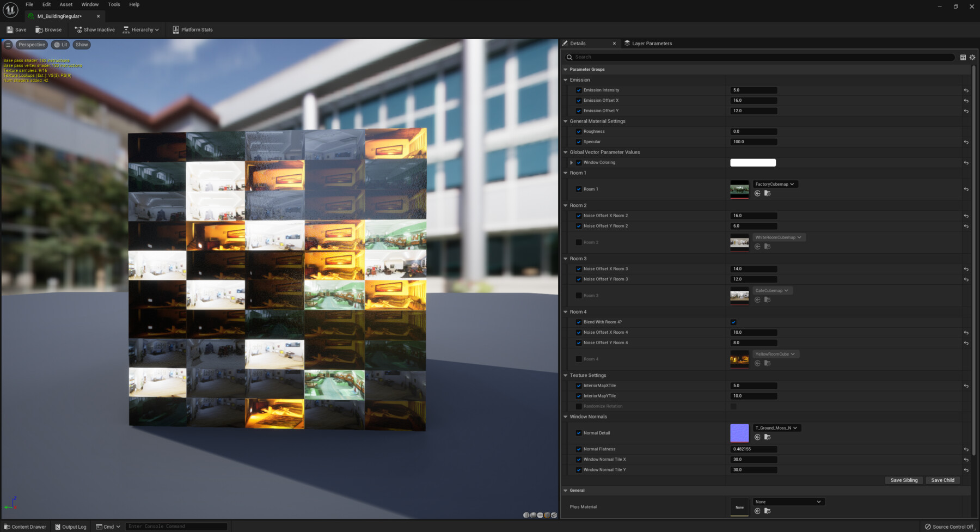Reset Noise Offset X Room 3

coord(966,269)
